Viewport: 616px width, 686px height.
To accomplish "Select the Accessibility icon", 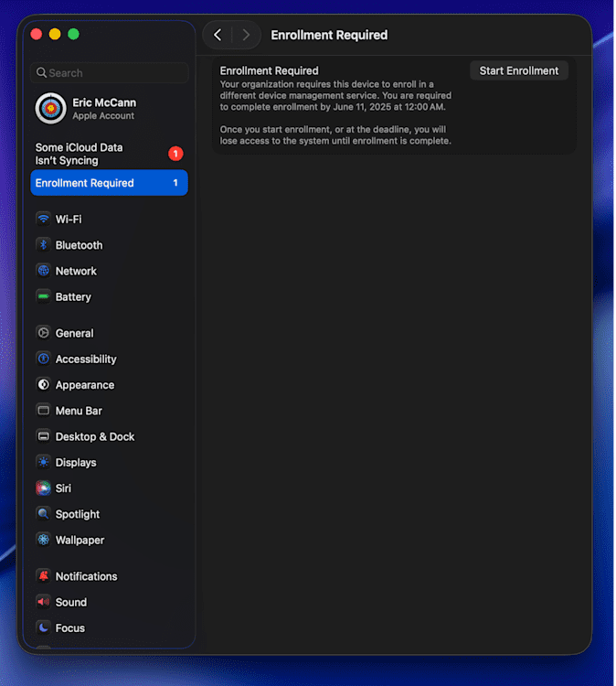I will click(43, 359).
